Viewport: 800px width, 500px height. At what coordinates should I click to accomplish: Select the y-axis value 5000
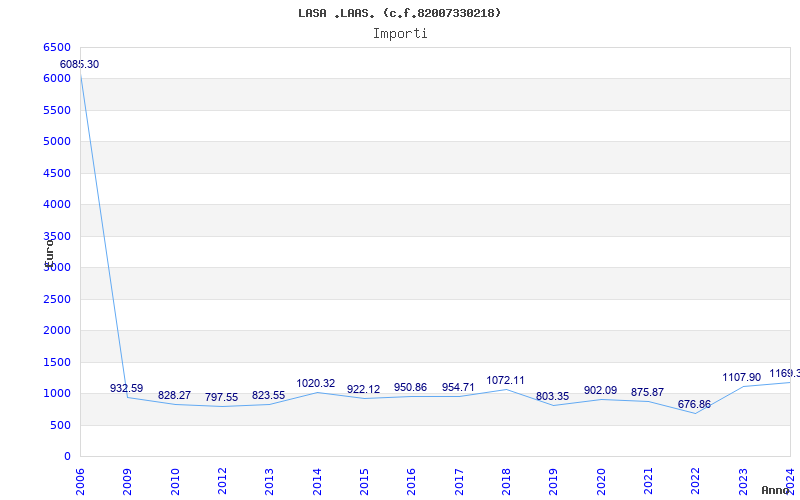pyautogui.click(x=57, y=141)
